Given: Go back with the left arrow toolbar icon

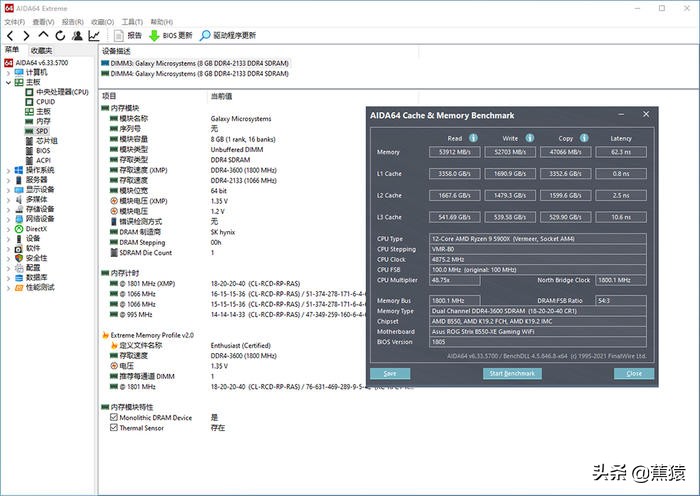Looking at the screenshot, I should pyautogui.click(x=11, y=36).
